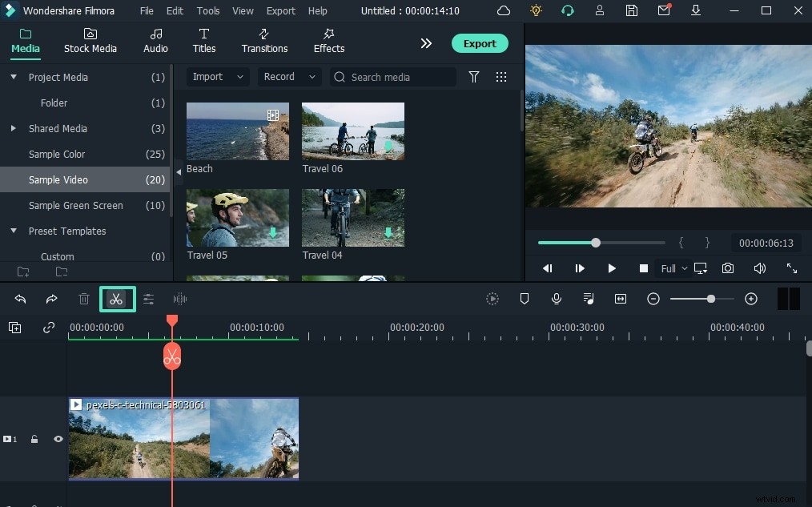Record a voiceover with the microphone icon
Viewport: 812px width, 507px height.
(x=557, y=299)
